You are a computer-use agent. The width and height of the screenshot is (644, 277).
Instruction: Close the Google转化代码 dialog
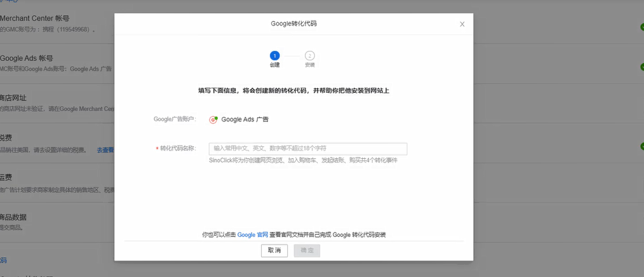462,24
